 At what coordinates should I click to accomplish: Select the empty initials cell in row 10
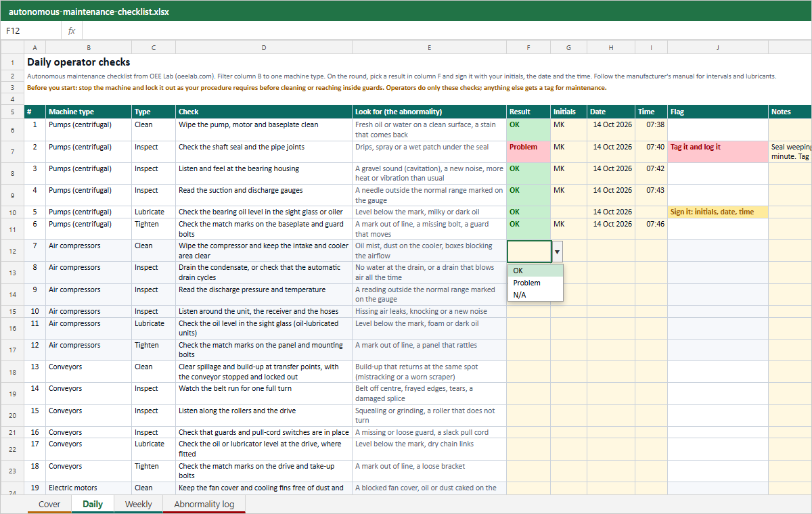pyautogui.click(x=568, y=212)
